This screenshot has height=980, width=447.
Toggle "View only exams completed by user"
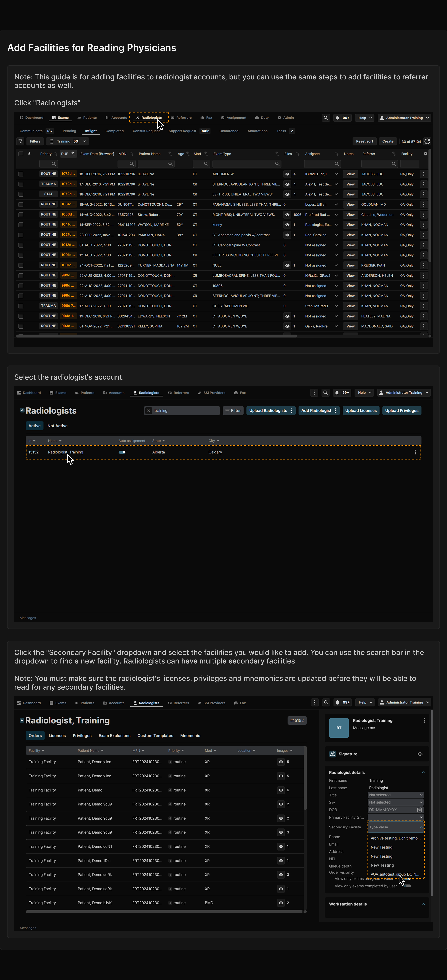pos(407,886)
